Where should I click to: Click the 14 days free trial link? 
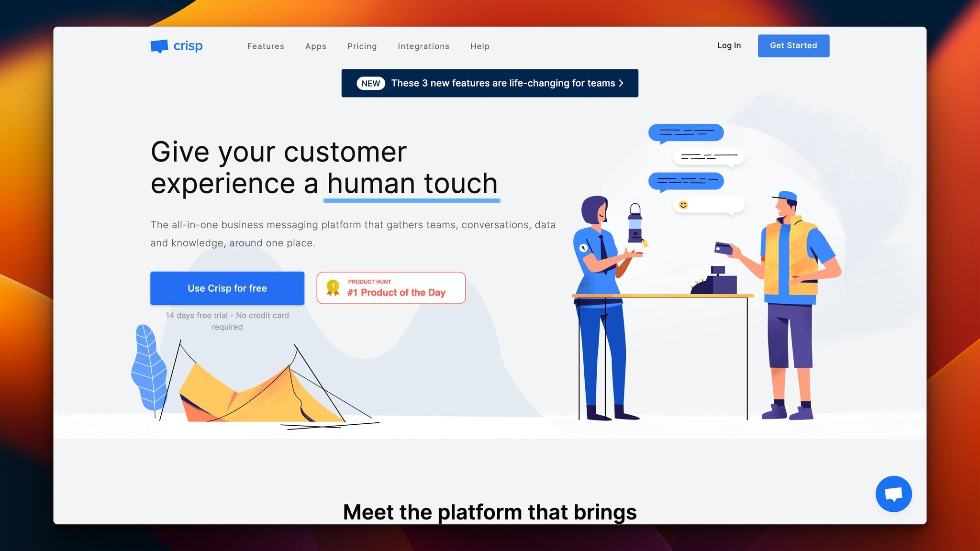pos(227,321)
